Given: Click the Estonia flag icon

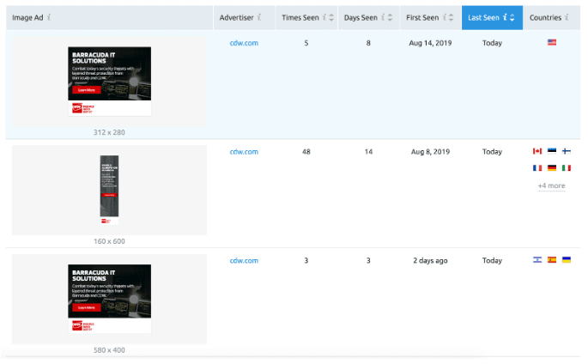Looking at the screenshot, I should point(552,151).
